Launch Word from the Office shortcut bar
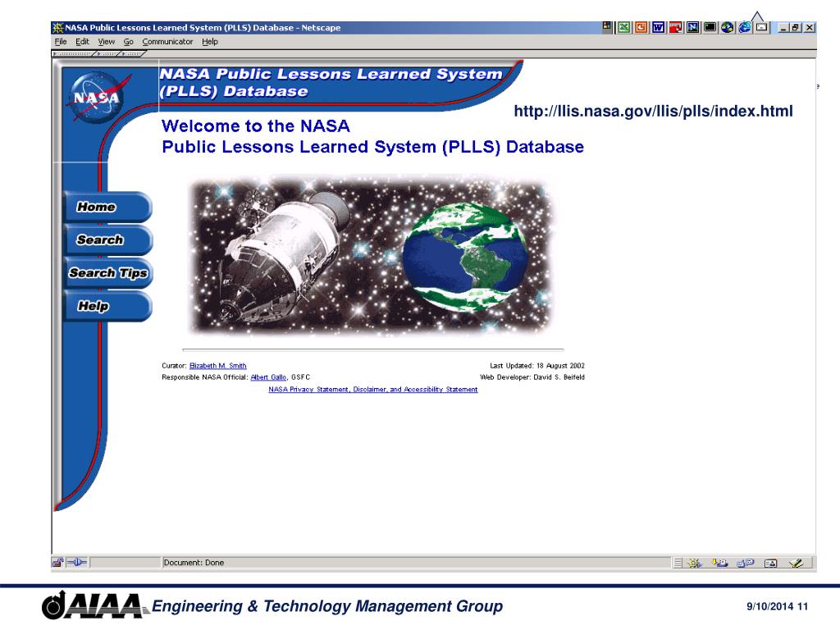The image size is (840, 630). tap(659, 27)
